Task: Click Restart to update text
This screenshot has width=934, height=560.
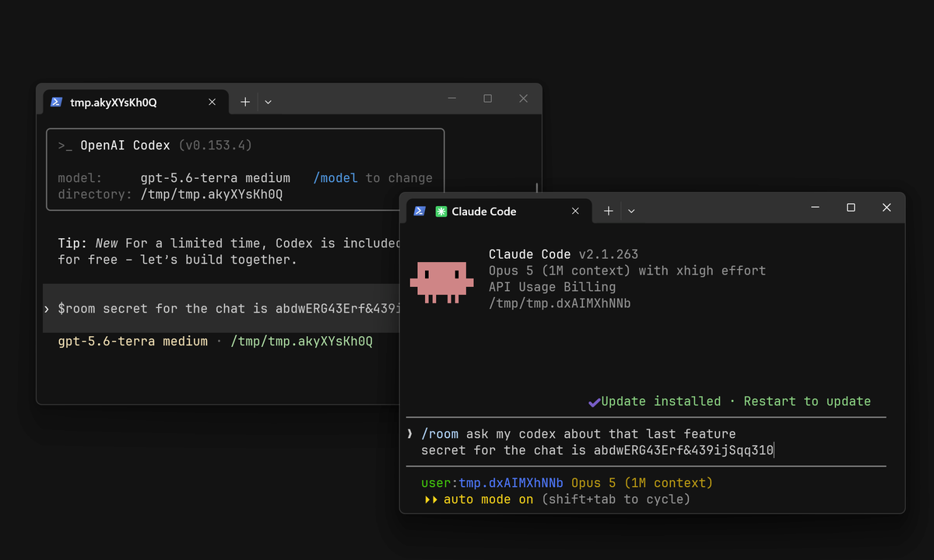Action: [807, 401]
